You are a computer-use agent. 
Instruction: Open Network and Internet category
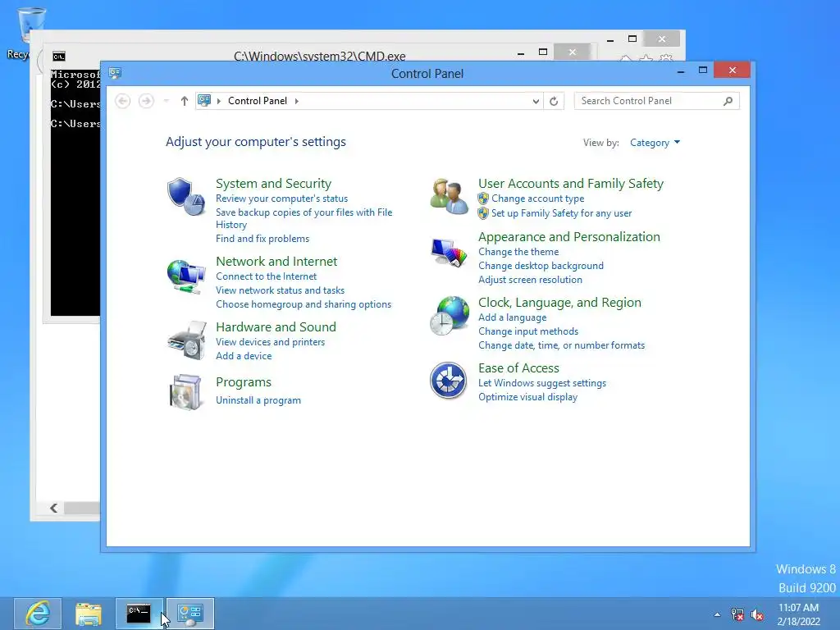[276, 262]
